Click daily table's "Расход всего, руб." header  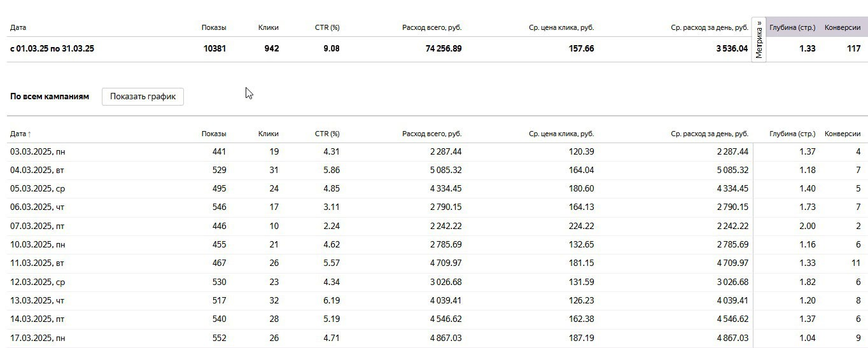pos(431,134)
